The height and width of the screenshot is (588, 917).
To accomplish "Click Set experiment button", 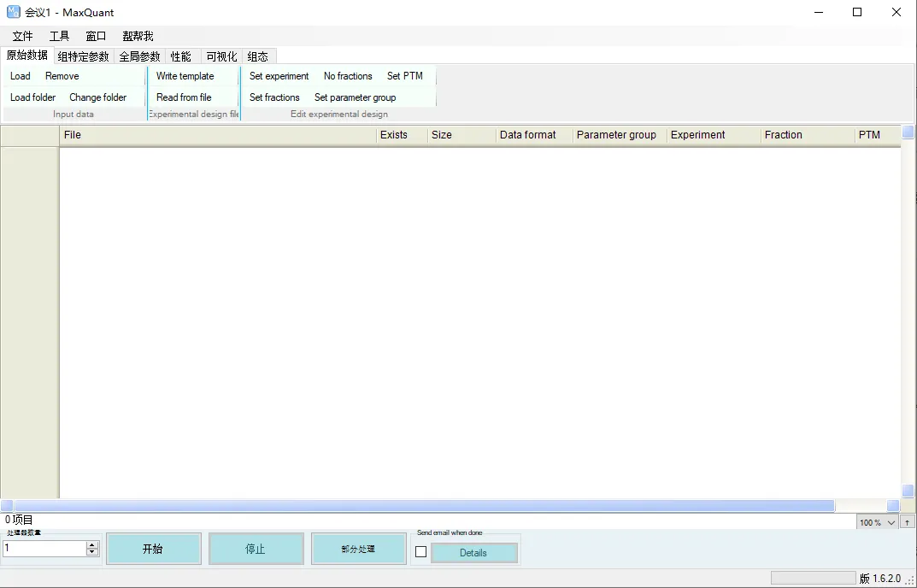I will pyautogui.click(x=279, y=76).
